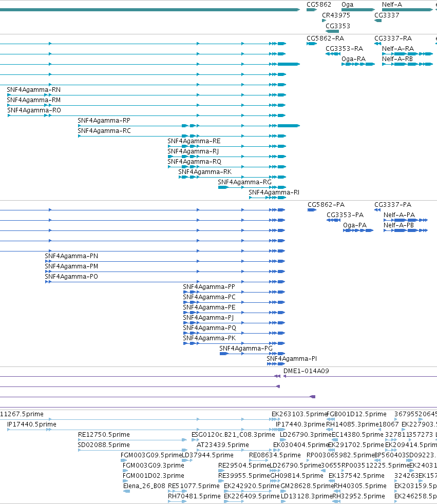Open transcript SNF4Agamma-RO
The image size is (437, 504).
[34, 110]
